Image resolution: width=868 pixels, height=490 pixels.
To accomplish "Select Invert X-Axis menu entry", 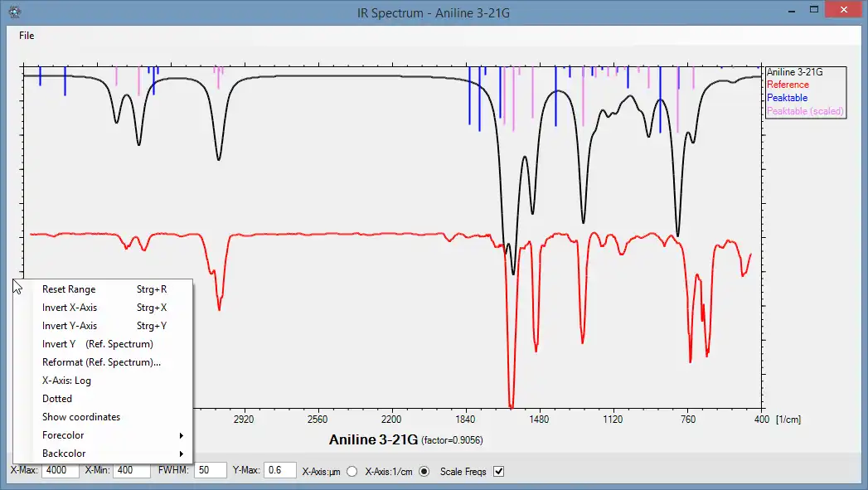I will (x=103, y=308).
